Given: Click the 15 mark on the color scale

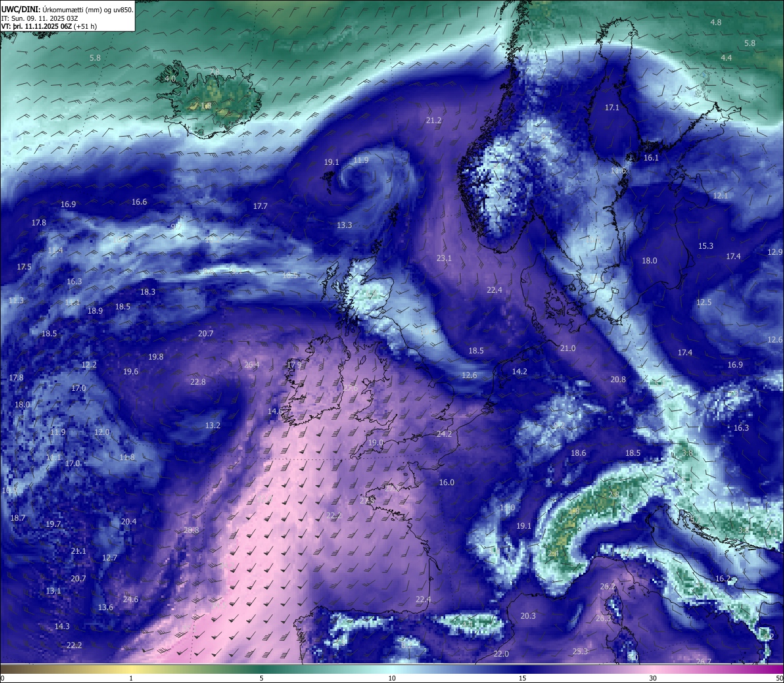Looking at the screenshot, I should [522, 678].
